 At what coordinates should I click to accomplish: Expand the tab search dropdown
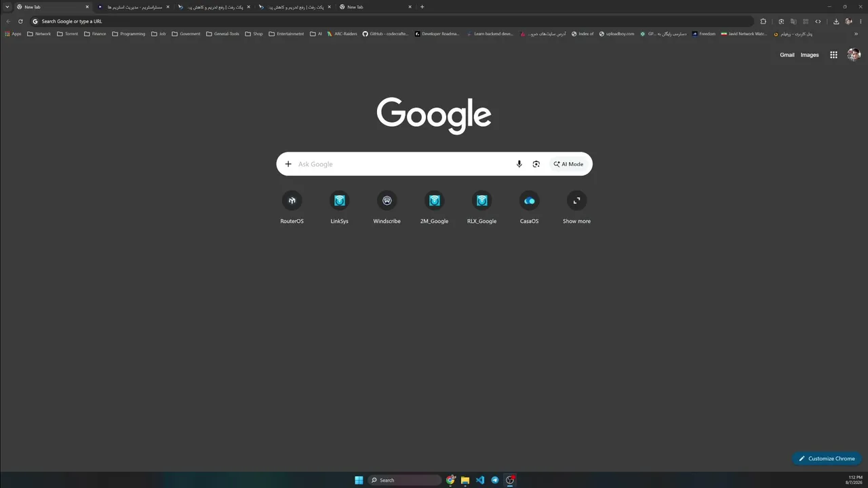pos(7,7)
